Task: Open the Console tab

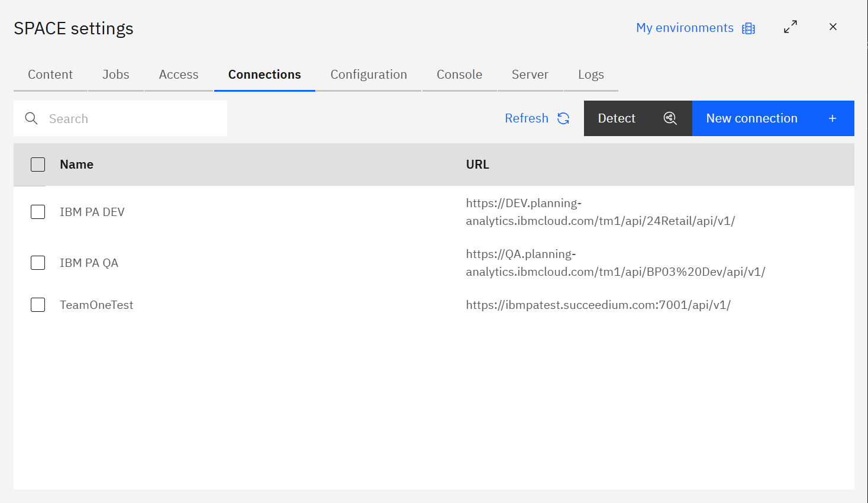Action: [459, 75]
